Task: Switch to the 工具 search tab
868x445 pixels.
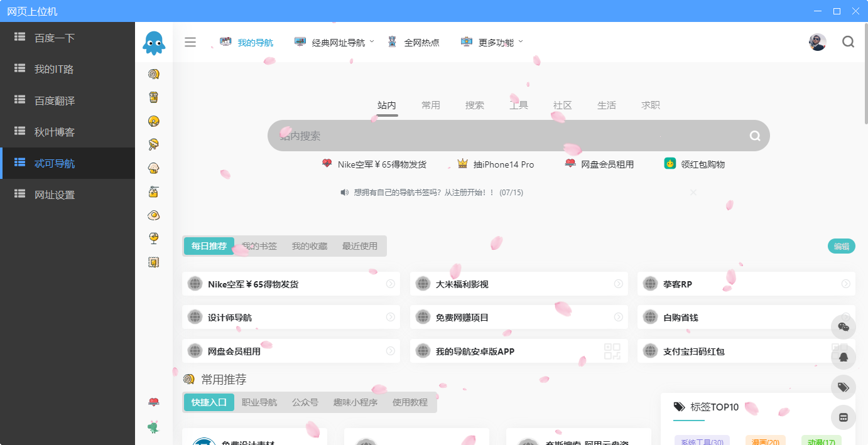Action: click(x=519, y=105)
